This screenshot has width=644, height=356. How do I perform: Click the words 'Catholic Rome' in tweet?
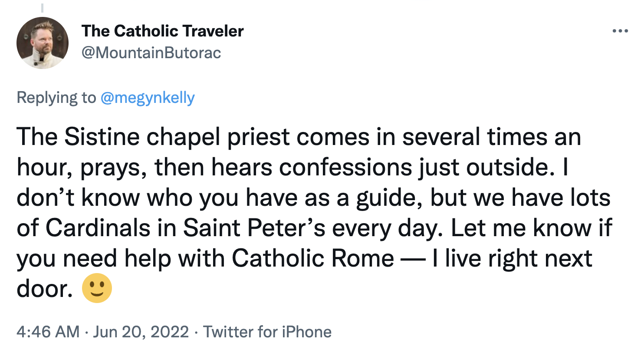pyautogui.click(x=312, y=258)
